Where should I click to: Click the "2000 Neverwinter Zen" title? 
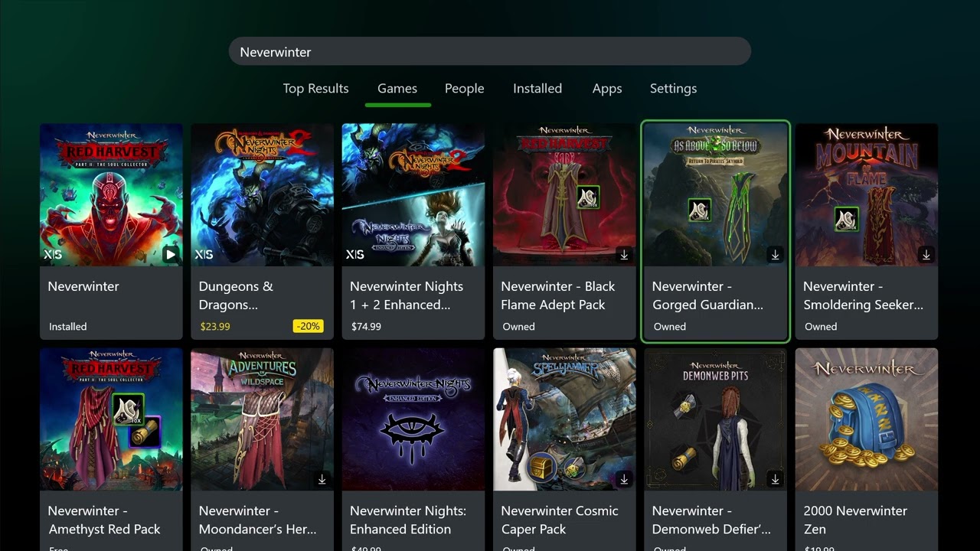tap(855, 520)
